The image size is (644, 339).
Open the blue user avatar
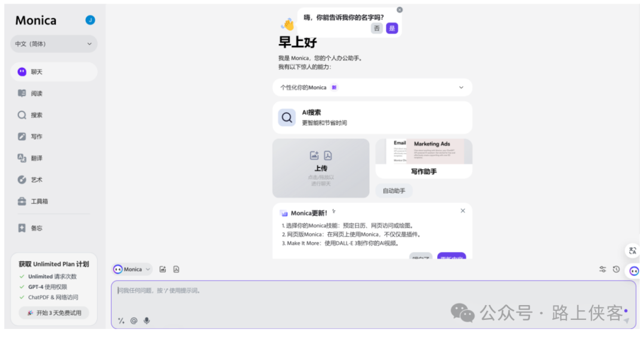pos(91,20)
